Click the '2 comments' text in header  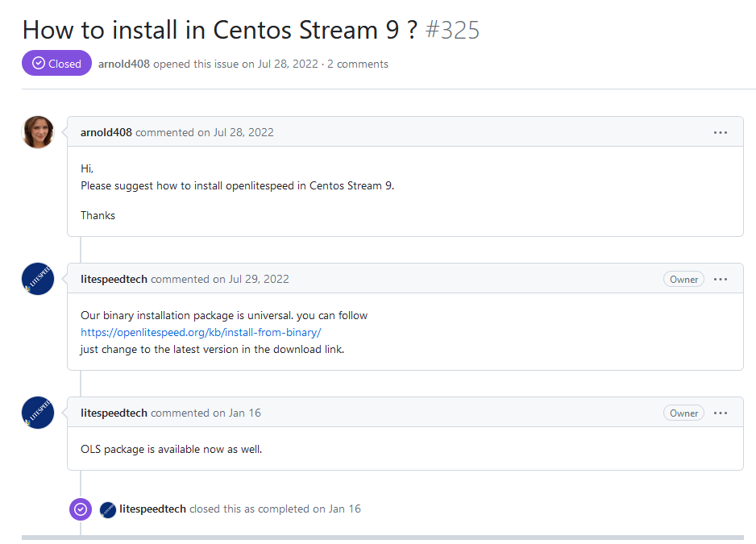pyautogui.click(x=358, y=64)
